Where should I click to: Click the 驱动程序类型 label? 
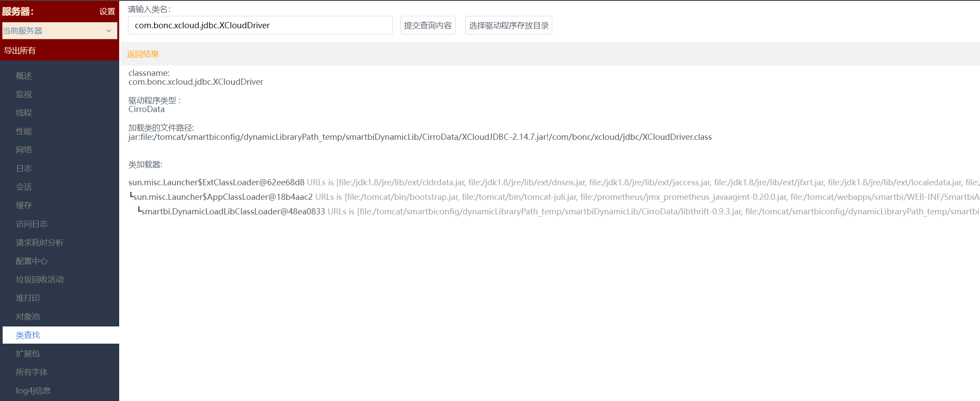[155, 101]
